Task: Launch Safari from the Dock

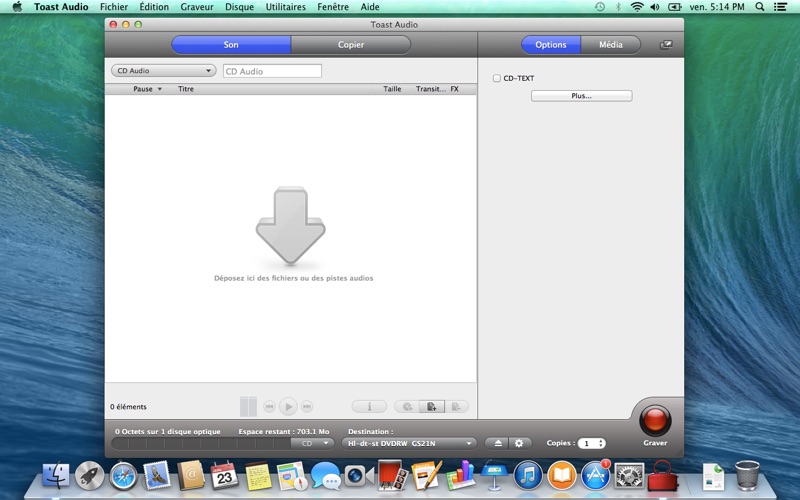Action: tap(123, 476)
